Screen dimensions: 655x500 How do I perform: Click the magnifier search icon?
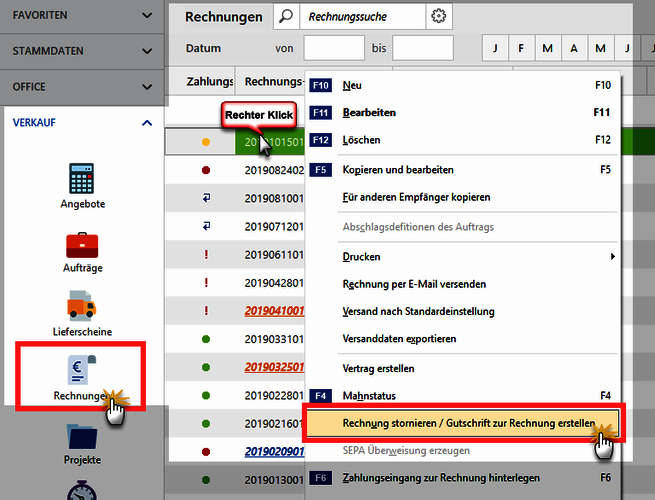point(286,16)
